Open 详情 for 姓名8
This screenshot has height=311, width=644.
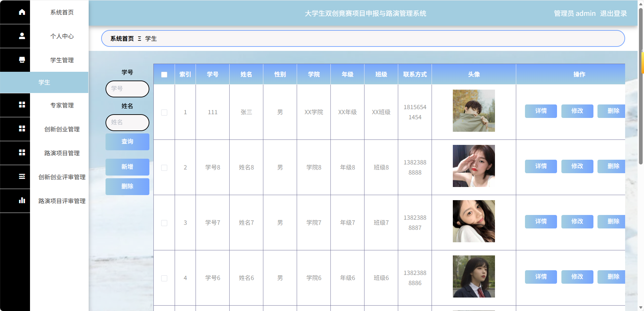coord(541,166)
